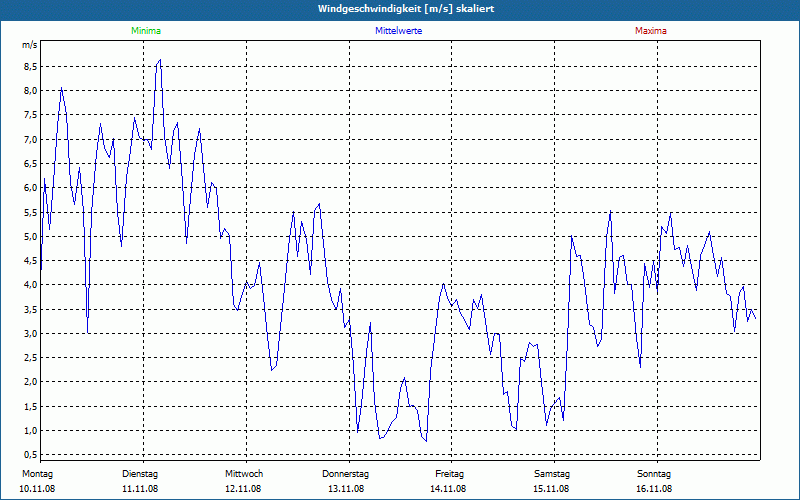Click the 8,5 y-axis value
Screen dimensions: 800x500
pos(30,67)
